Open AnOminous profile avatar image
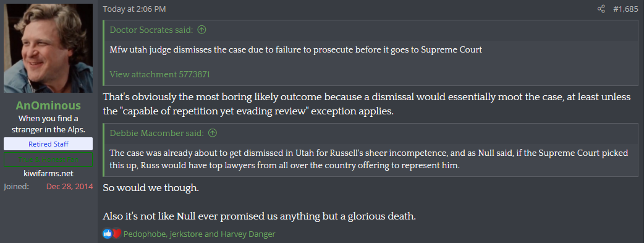This screenshot has height=243, width=644. pyautogui.click(x=48, y=48)
